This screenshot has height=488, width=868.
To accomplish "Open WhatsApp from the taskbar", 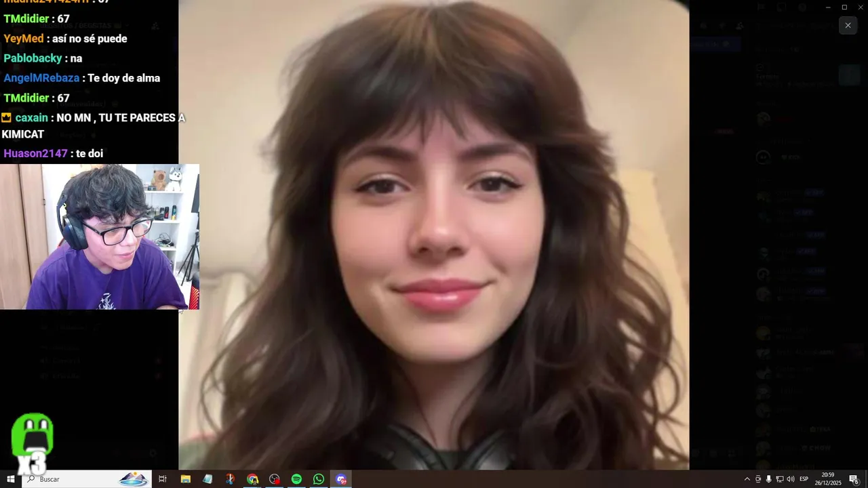I will [x=319, y=479].
